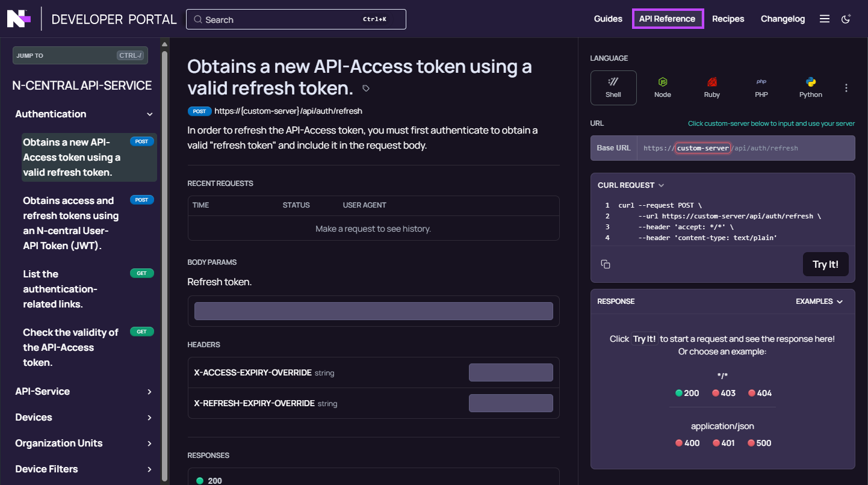Copy the cURL request with copy icon
868x485 pixels.
606,264
